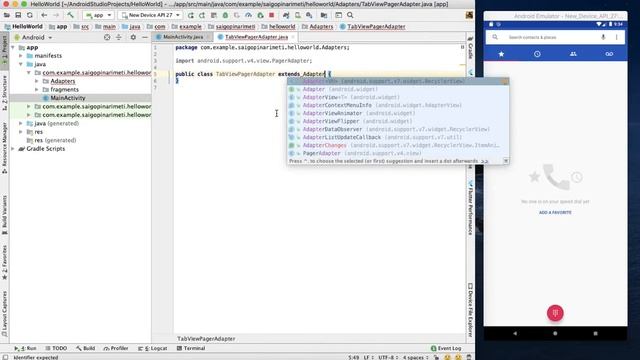Open the Voicemail tab in the emulator

click(609, 54)
